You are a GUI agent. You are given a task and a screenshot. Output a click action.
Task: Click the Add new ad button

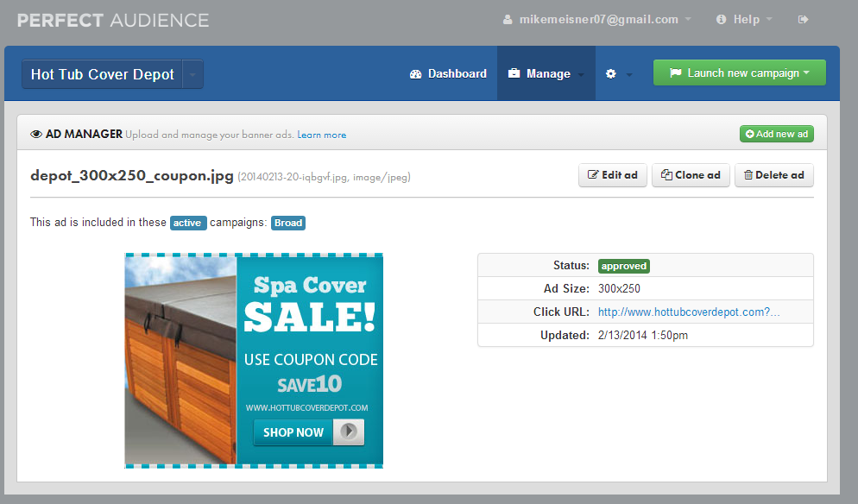tap(777, 134)
